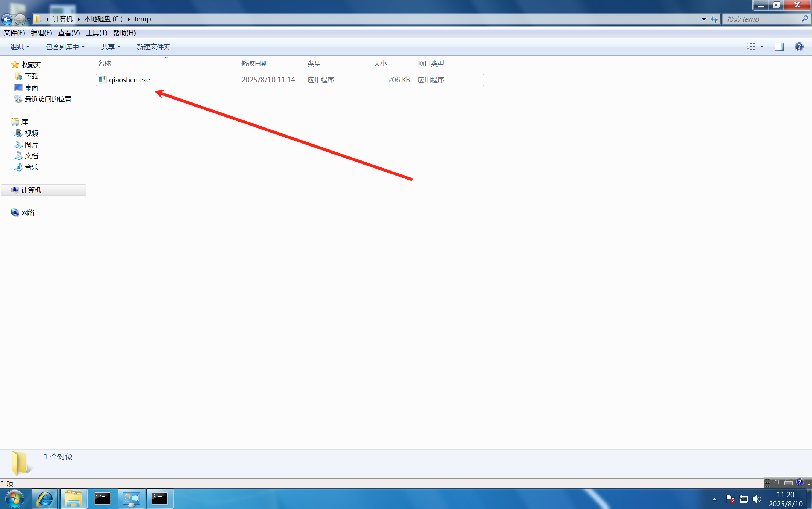The image size is (812, 509).
Task: Expand the address bar history dropdown
Action: click(x=704, y=19)
